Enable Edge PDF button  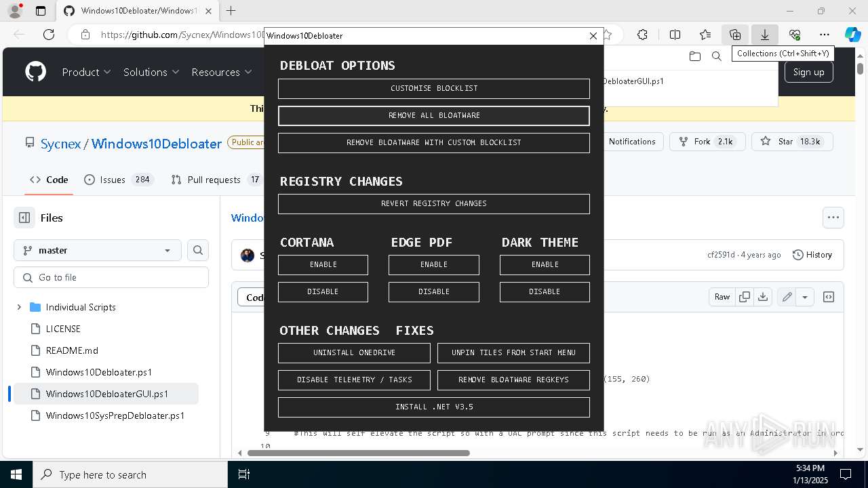point(434,265)
